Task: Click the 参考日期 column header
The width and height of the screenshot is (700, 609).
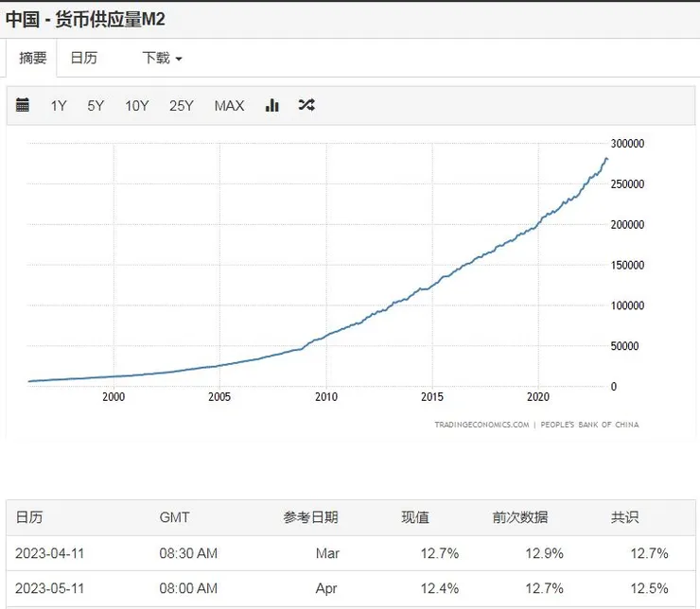Action: pyautogui.click(x=310, y=517)
